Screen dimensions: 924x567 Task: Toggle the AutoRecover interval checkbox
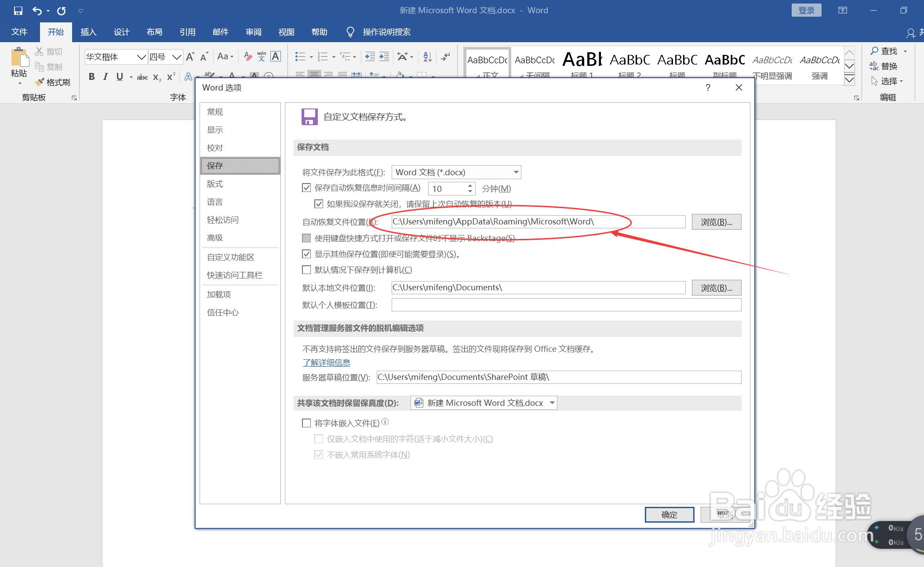306,188
